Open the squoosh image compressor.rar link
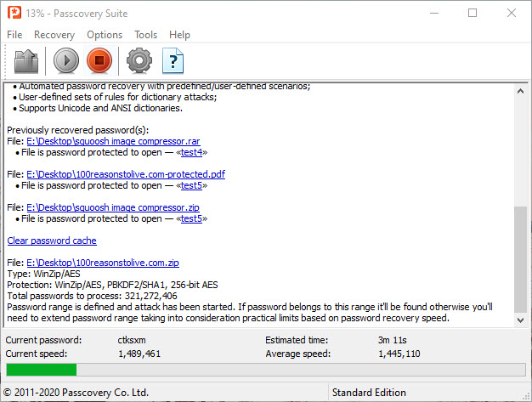Image resolution: width=532 pixels, height=402 pixels. 113,141
